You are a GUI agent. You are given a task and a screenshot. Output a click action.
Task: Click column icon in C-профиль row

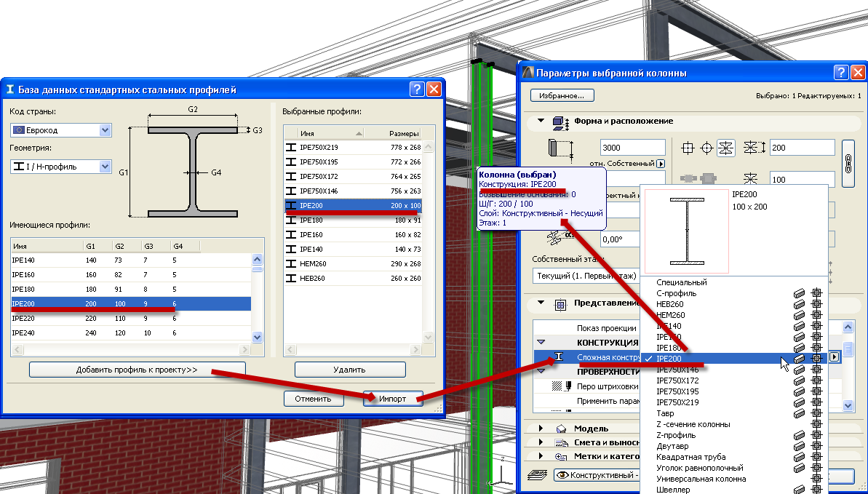point(816,293)
